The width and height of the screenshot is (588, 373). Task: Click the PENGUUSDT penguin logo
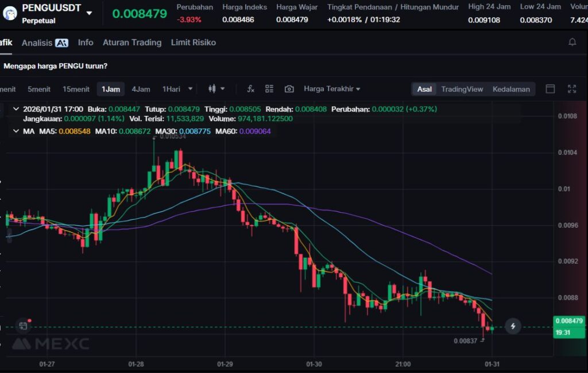(x=10, y=13)
